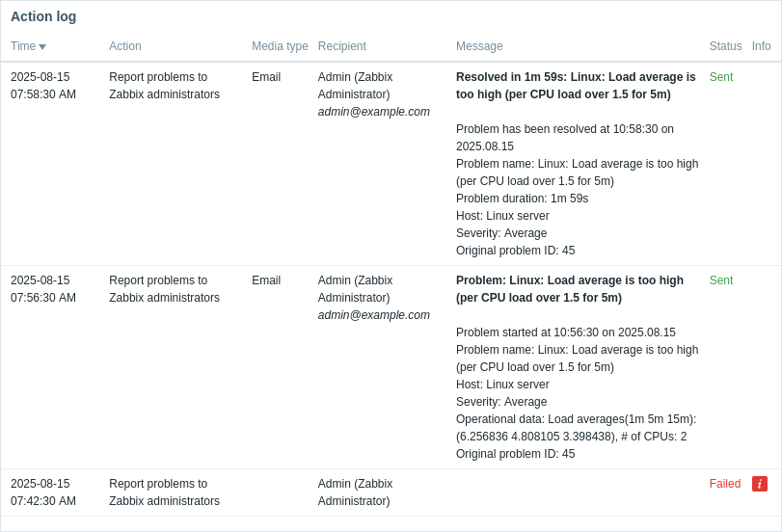This screenshot has height=532, width=782.
Task: Select the 07:58:30 AM timestamp entry
Action: point(43,86)
